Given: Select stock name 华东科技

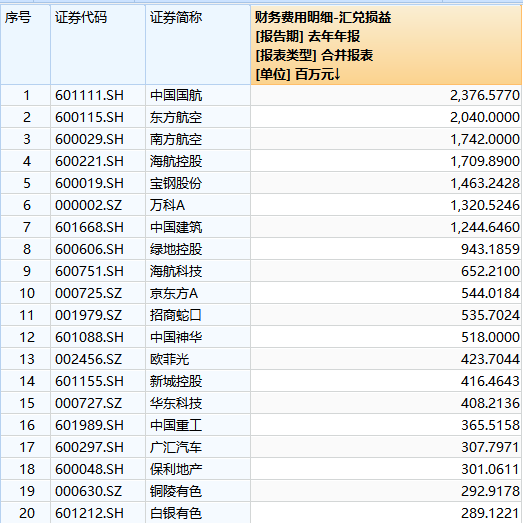Looking at the screenshot, I should pos(176,404).
